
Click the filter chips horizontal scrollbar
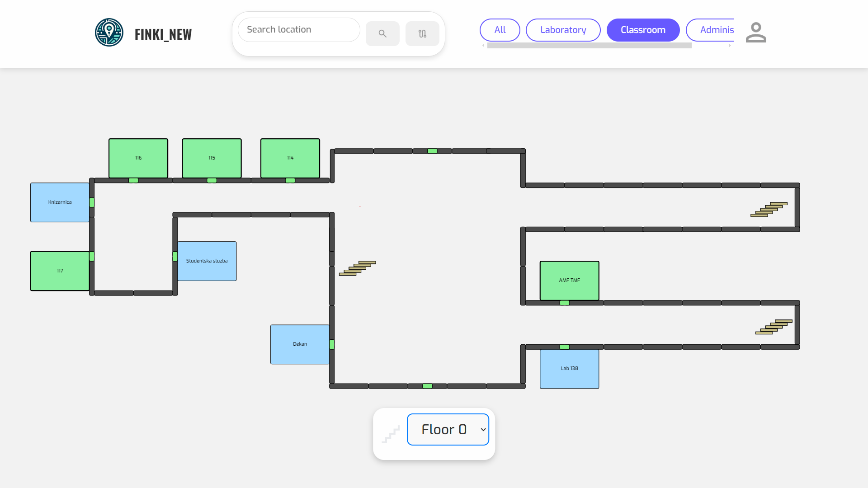tap(589, 46)
